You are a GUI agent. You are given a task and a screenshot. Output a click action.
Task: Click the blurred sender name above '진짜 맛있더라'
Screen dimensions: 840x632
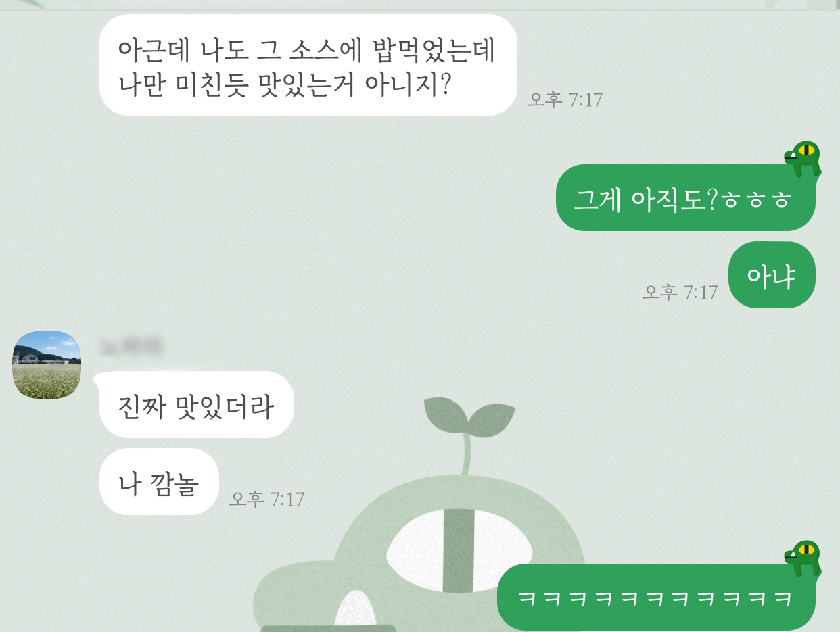[131, 347]
